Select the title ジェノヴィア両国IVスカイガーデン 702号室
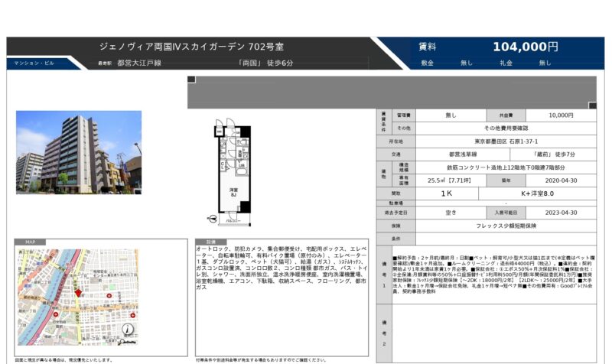Image resolution: width=612 pixels, height=364 pixels. [191, 47]
